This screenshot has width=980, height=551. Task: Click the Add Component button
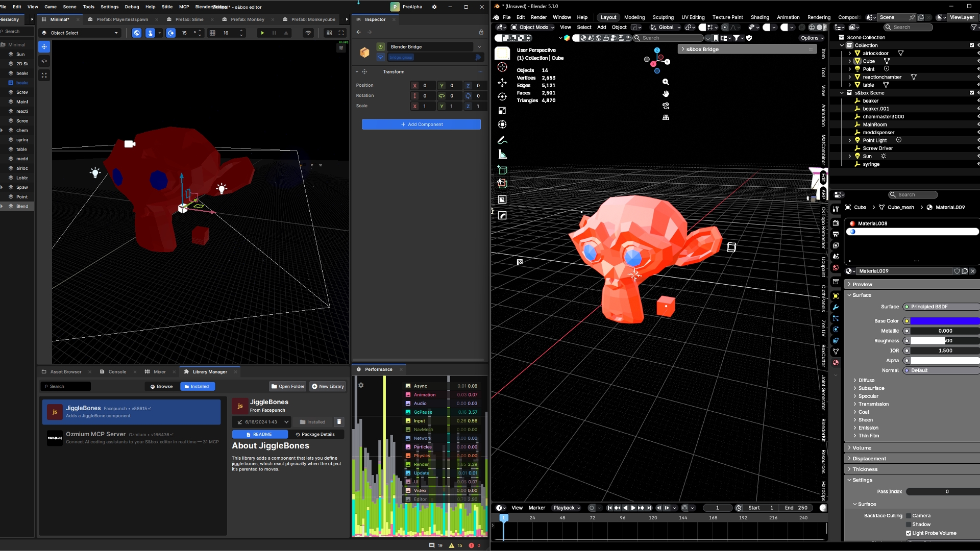(421, 124)
